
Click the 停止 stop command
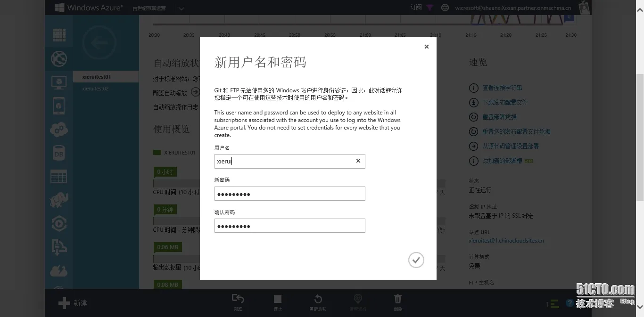(278, 302)
